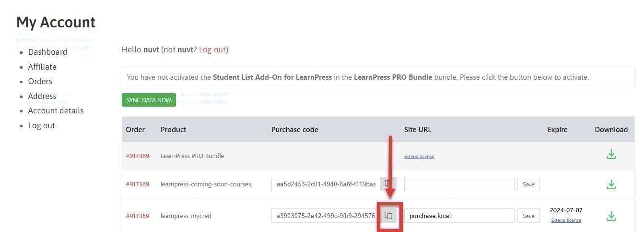Click the Log out link after greeting
The height and width of the screenshot is (232, 644).
pyautogui.click(x=212, y=49)
